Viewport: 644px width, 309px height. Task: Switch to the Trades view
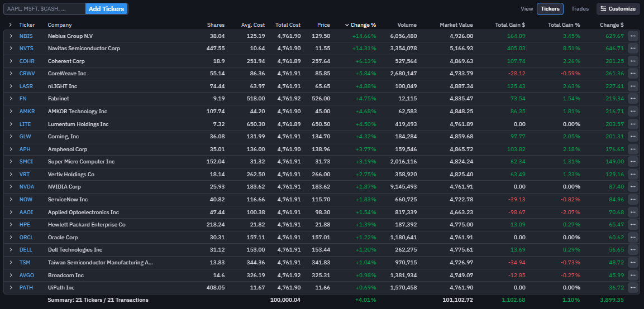coord(580,9)
